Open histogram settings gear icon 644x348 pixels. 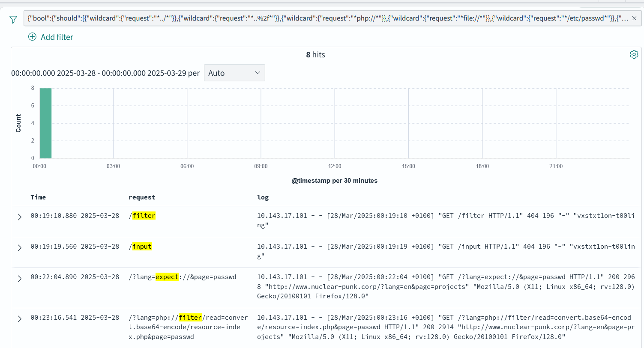click(x=634, y=54)
